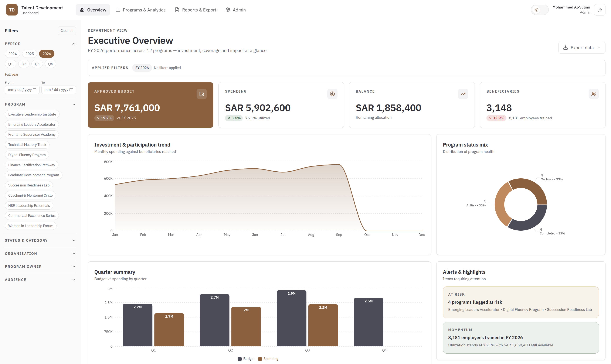Toggle the light/dark theme switch
The height and width of the screenshot is (364, 611).
540,10
